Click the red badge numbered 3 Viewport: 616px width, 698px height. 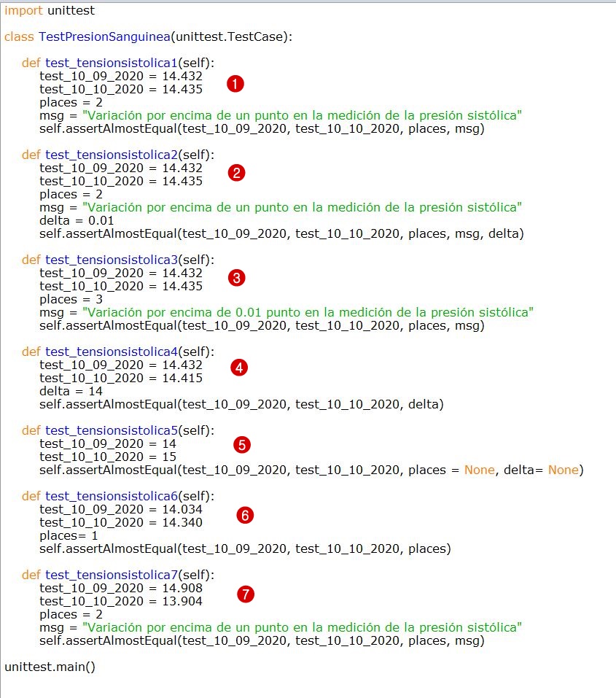tap(236, 278)
